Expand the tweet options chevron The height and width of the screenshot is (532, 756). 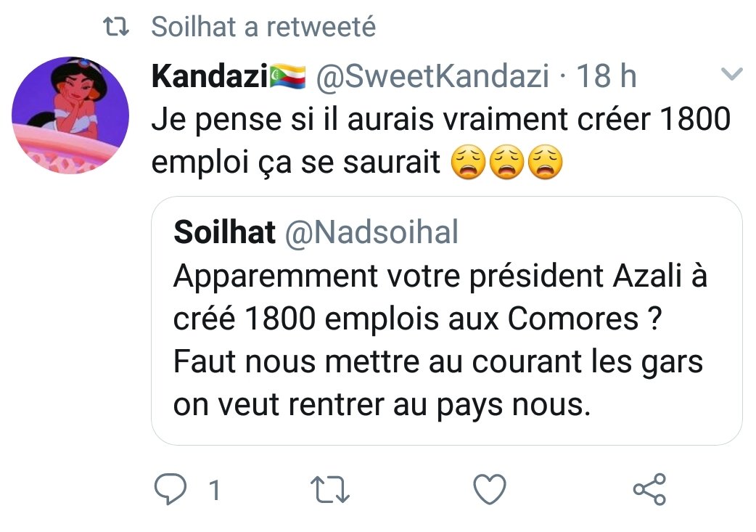pyautogui.click(x=731, y=74)
